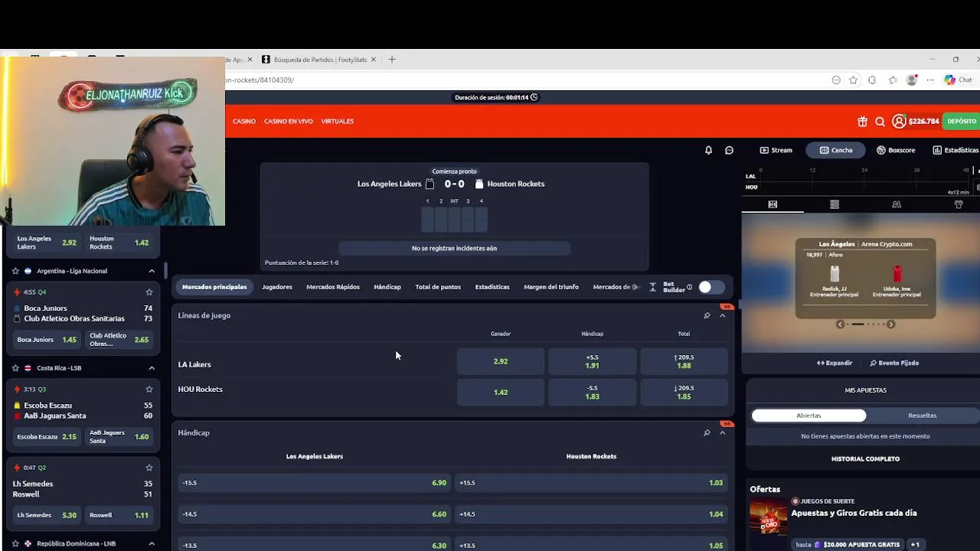Open the gift promotions icon in header

(862, 121)
